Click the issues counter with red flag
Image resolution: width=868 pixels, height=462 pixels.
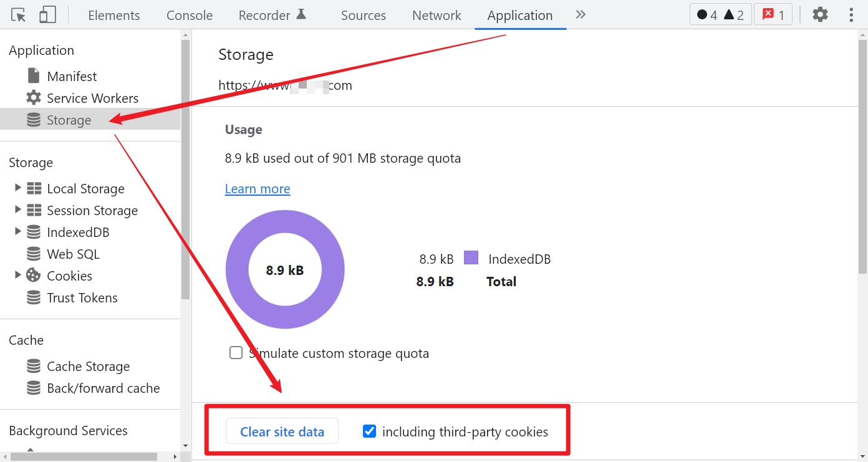[x=773, y=15]
